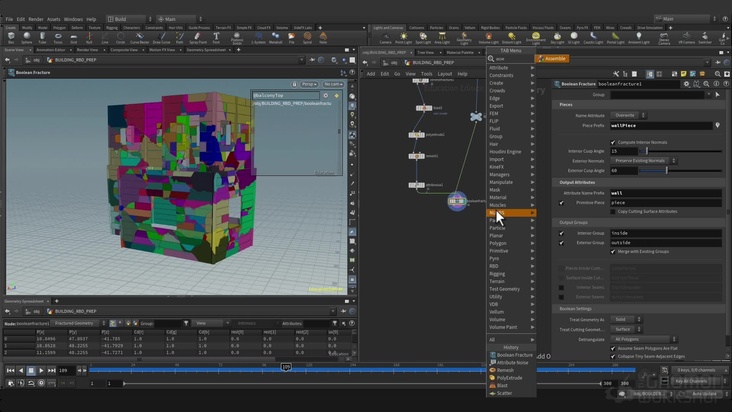Add a Camera from the shelf
Viewport: 732px width, 412px height.
tap(386, 38)
